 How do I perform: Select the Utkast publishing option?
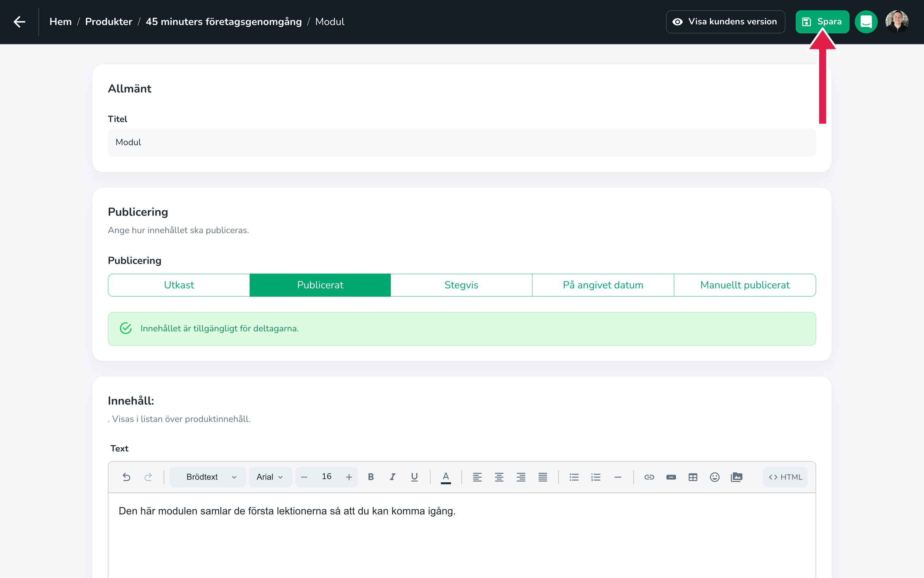coord(179,285)
